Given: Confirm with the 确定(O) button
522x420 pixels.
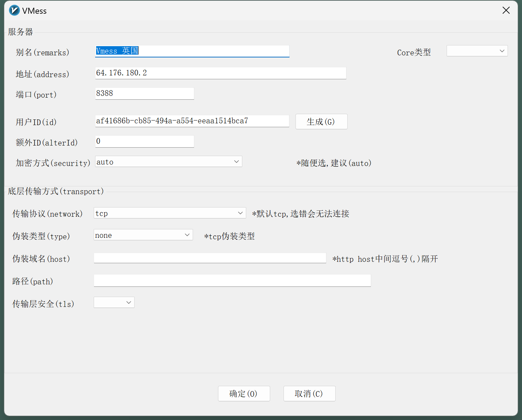Looking at the screenshot, I should [x=244, y=394].
